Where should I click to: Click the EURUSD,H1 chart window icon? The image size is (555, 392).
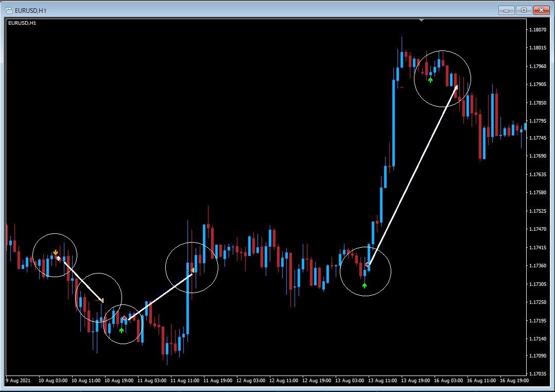(x=8, y=10)
